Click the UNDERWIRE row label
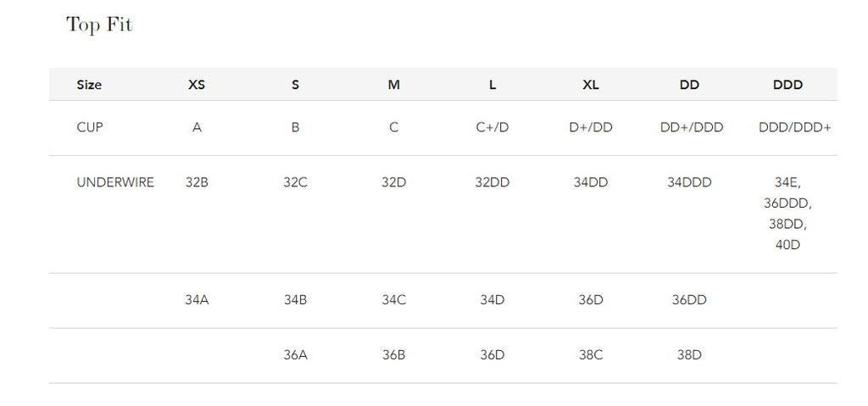Image resolution: width=868 pixels, height=406 pixels. [115, 182]
